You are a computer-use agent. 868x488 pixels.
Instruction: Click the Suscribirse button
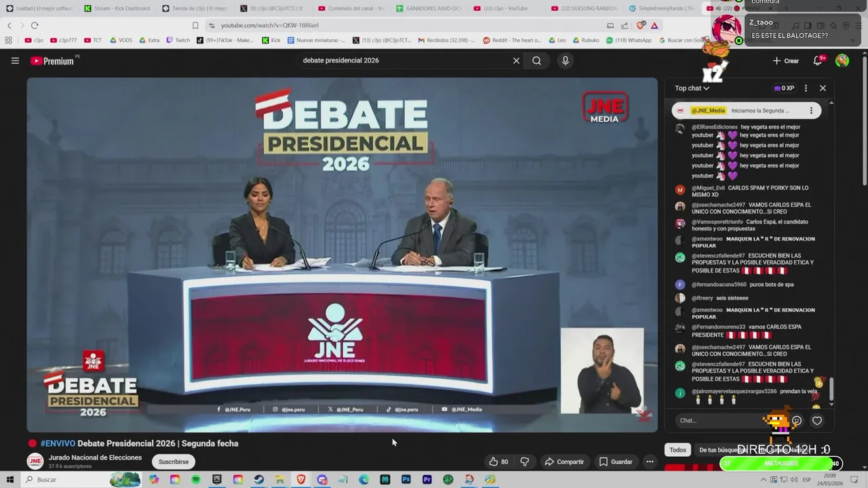(x=174, y=462)
